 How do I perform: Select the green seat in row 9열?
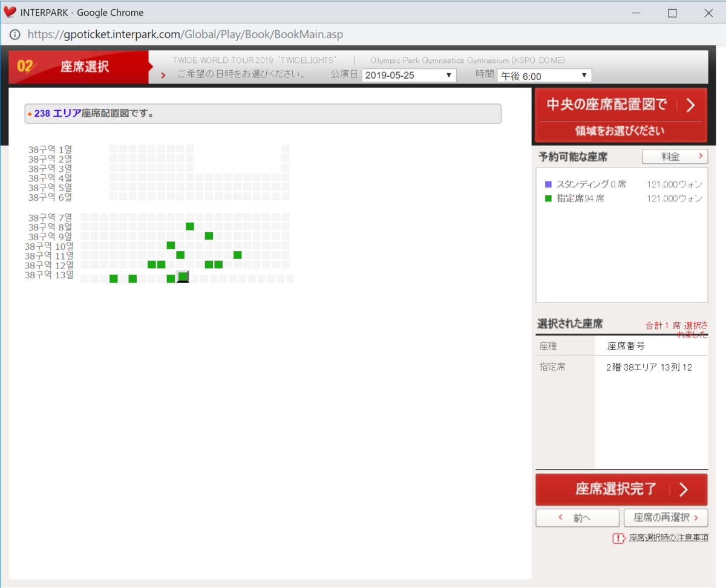[209, 236]
